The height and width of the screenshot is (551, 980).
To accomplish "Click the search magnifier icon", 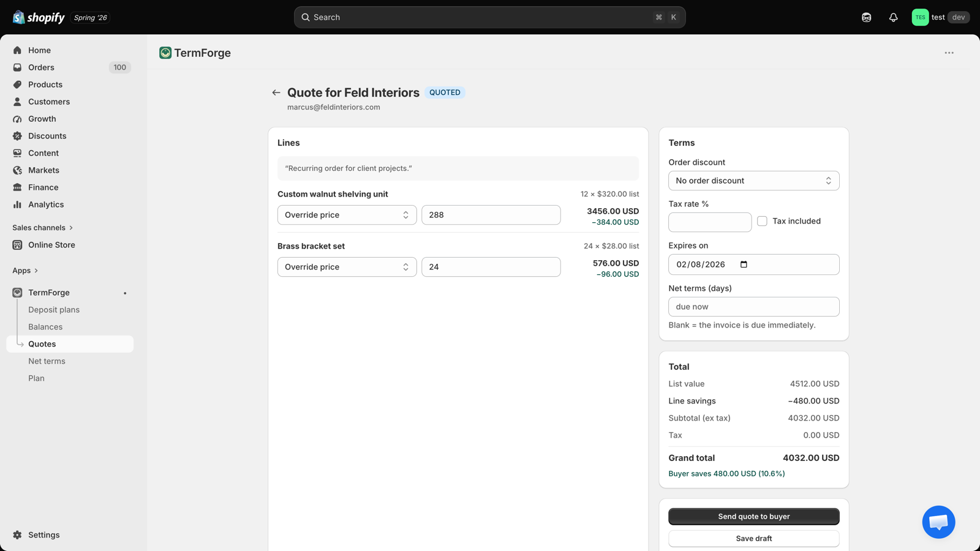I will 305,17.
